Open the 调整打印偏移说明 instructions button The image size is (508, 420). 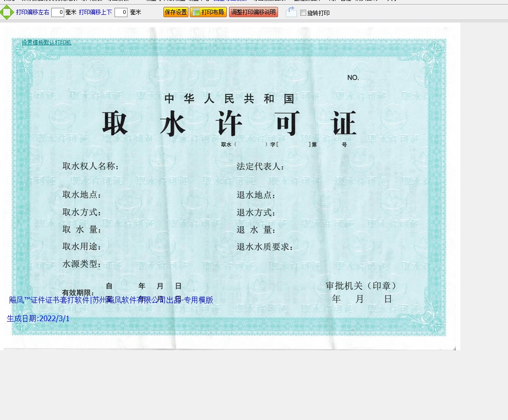click(253, 12)
